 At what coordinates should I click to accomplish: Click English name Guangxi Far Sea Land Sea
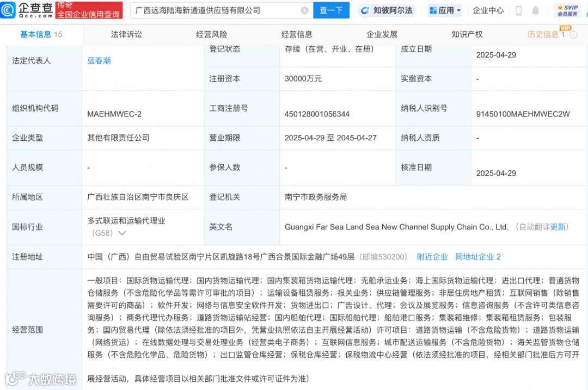point(396,227)
